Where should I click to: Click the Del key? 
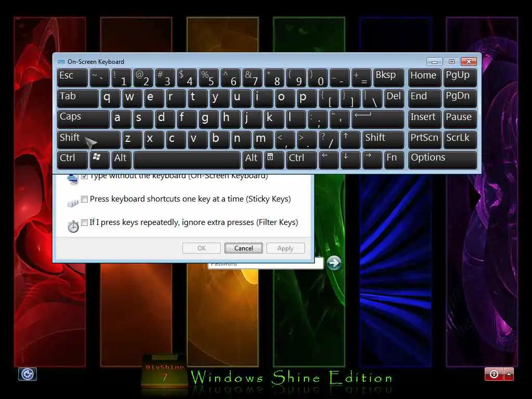[x=394, y=98]
